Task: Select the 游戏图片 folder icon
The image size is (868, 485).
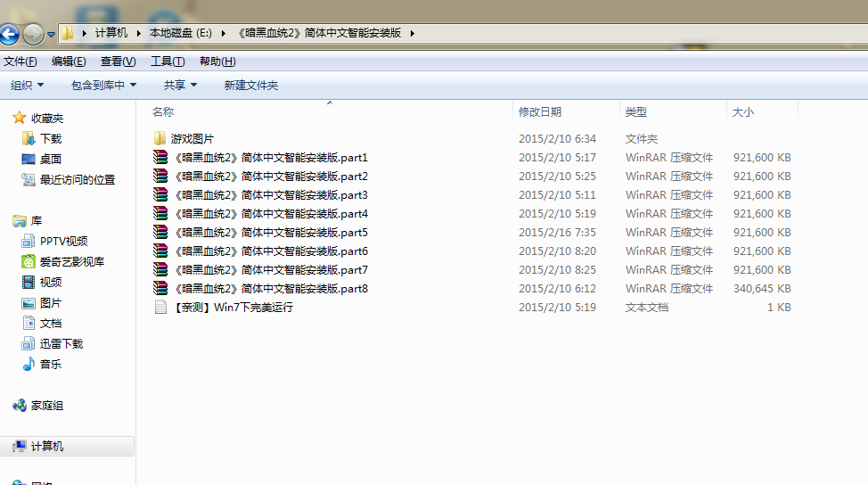Action: coord(160,138)
